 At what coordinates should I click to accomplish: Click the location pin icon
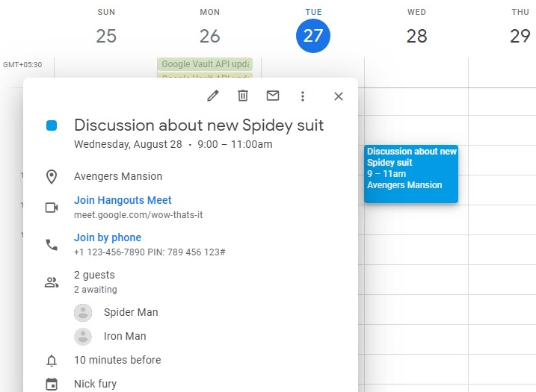click(x=52, y=177)
